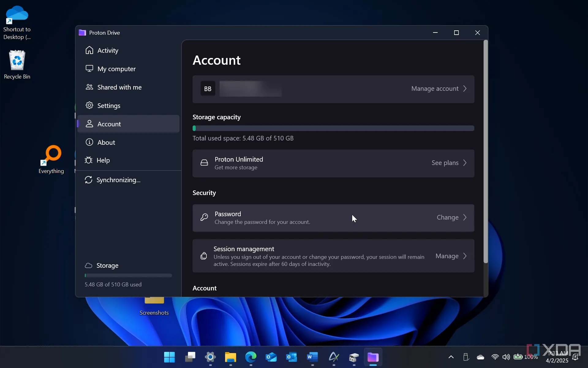Click Change for the password
Viewport: 588px width, 368px height.
(x=447, y=217)
